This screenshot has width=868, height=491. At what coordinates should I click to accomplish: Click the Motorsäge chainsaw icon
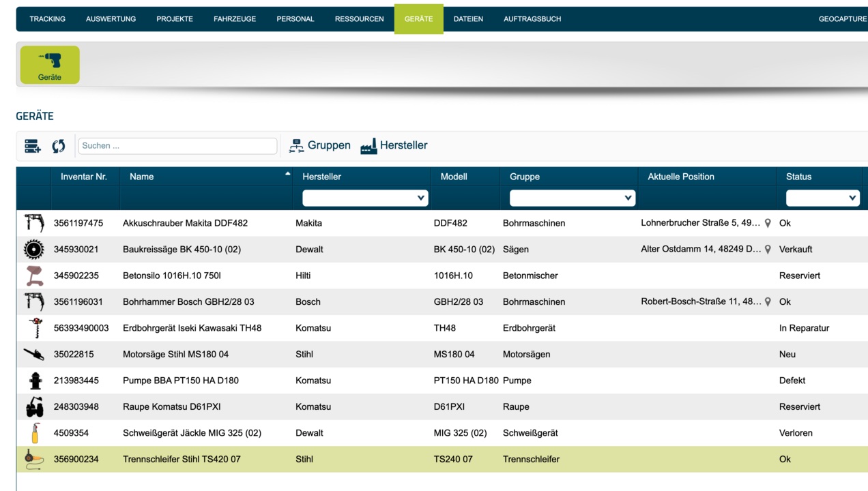tap(33, 355)
